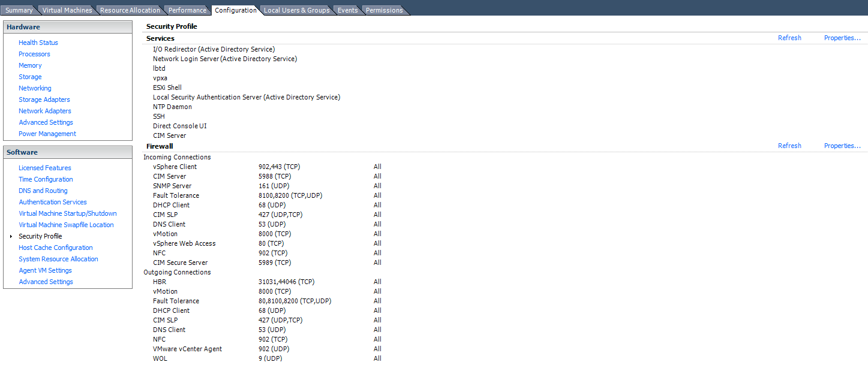This screenshot has height=365, width=868.
Task: Open the Virtual Machines tab
Action: 67,10
